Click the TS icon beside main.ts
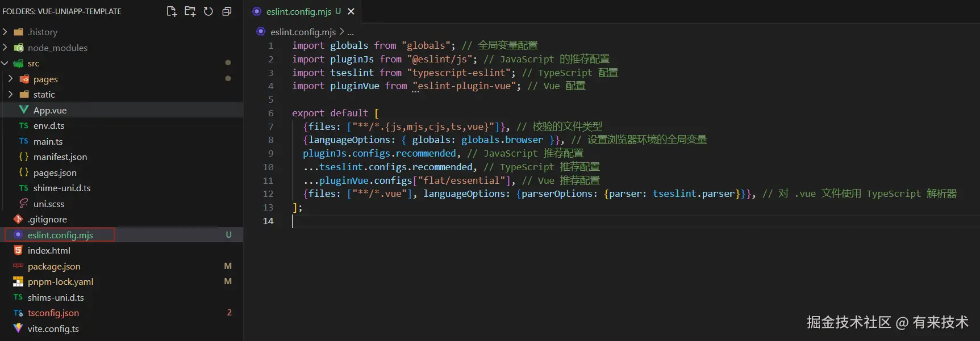This screenshot has height=341, width=980. [x=24, y=141]
